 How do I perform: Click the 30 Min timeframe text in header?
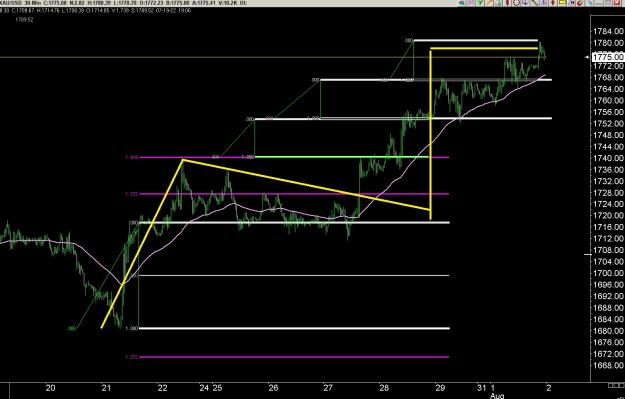click(x=32, y=3)
